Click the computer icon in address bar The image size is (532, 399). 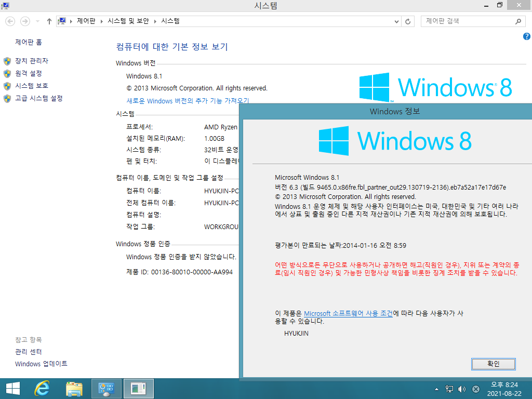62,21
